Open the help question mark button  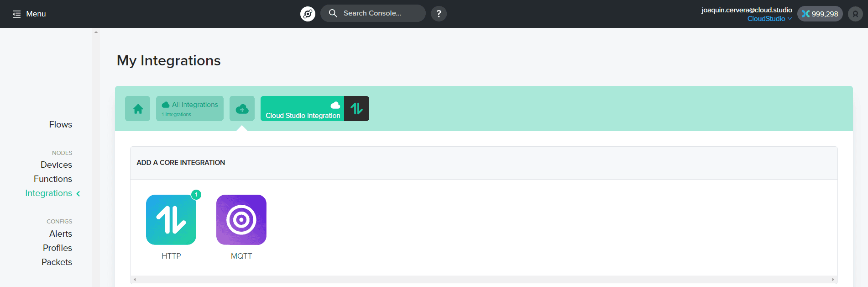click(x=439, y=14)
